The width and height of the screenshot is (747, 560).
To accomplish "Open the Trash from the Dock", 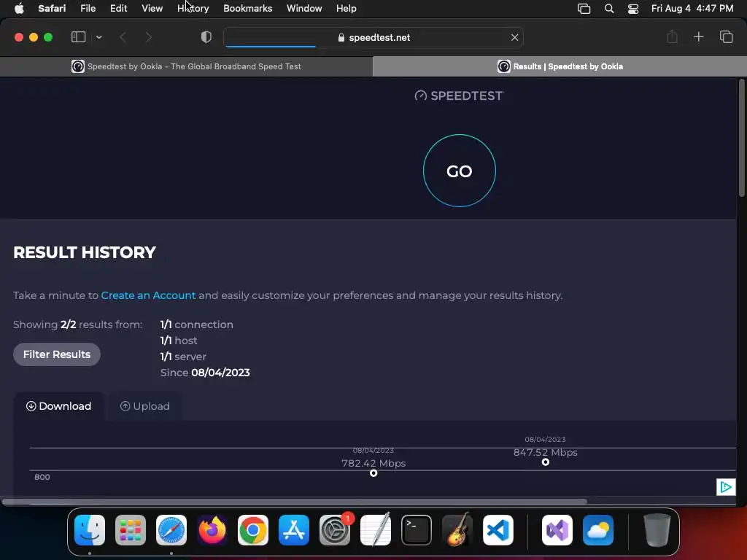I will tap(657, 530).
